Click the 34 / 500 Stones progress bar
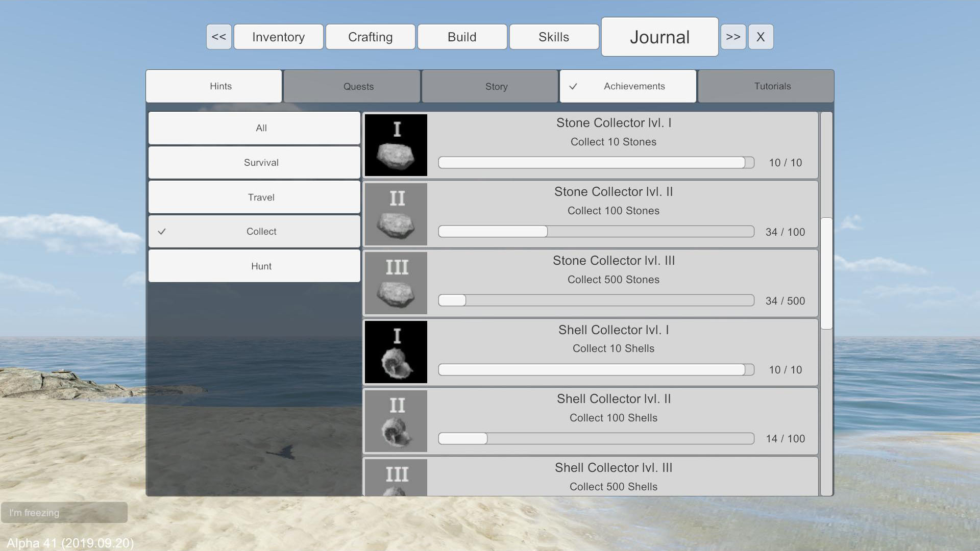Screen dimensions: 980x551 (x=596, y=300)
